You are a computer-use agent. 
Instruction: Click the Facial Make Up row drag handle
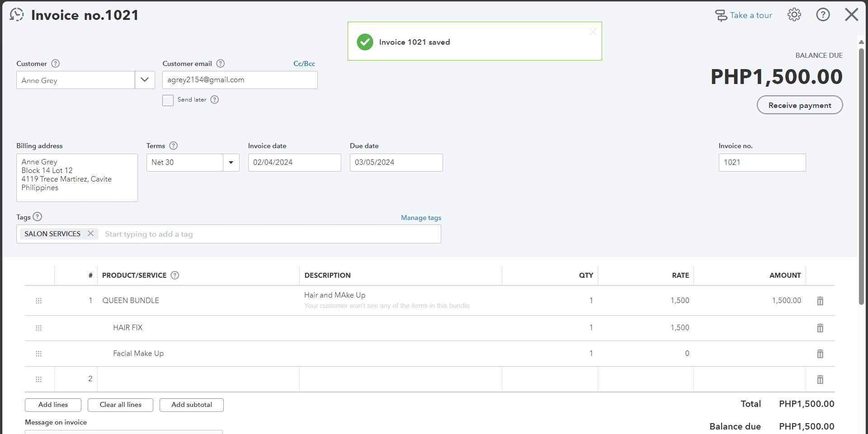tap(39, 354)
